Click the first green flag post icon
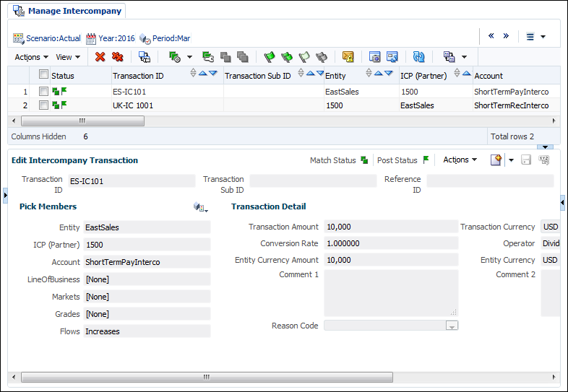 (270, 56)
